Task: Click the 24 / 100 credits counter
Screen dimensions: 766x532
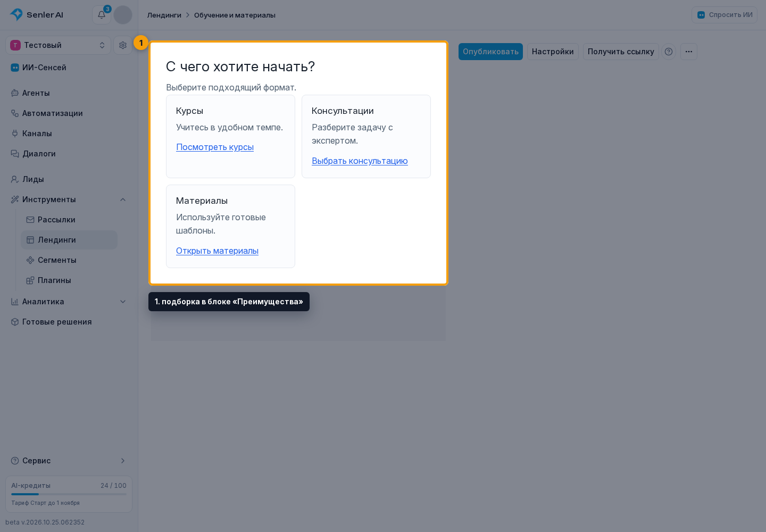Action: 113,486
